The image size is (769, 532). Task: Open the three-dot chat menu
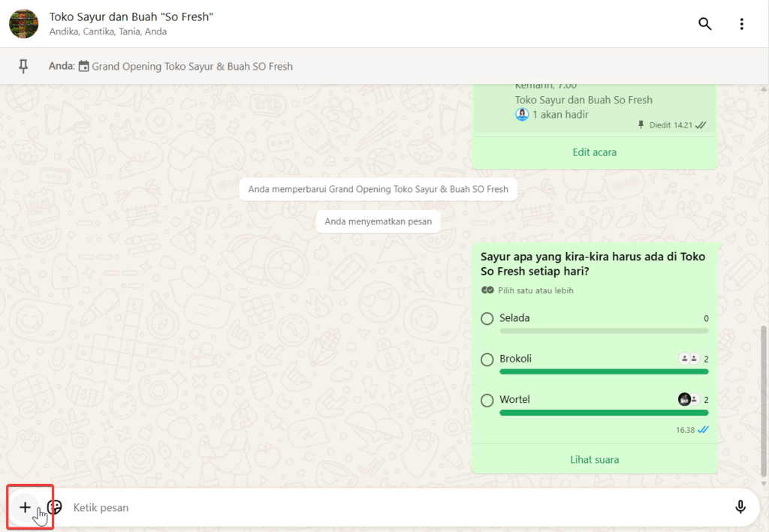[x=741, y=24]
